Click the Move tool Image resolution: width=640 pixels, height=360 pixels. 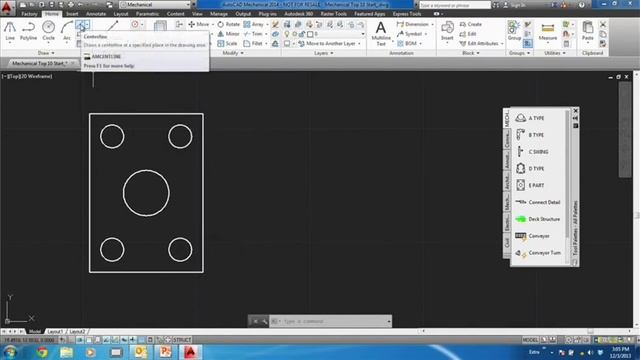click(x=198, y=24)
